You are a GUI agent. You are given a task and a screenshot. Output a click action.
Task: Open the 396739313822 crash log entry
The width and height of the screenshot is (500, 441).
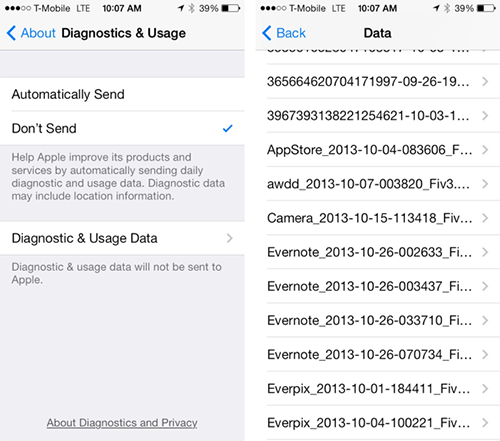tap(378, 116)
